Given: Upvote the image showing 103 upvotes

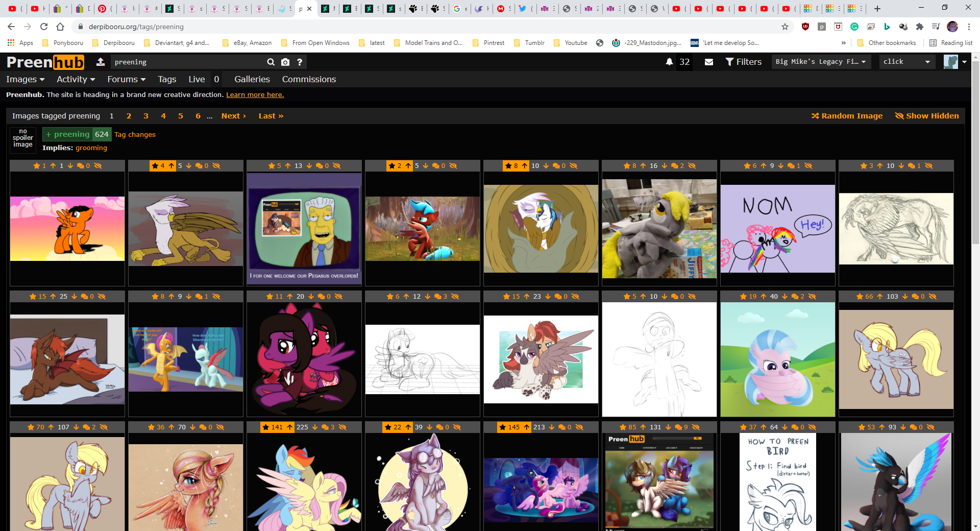Looking at the screenshot, I should coord(880,297).
